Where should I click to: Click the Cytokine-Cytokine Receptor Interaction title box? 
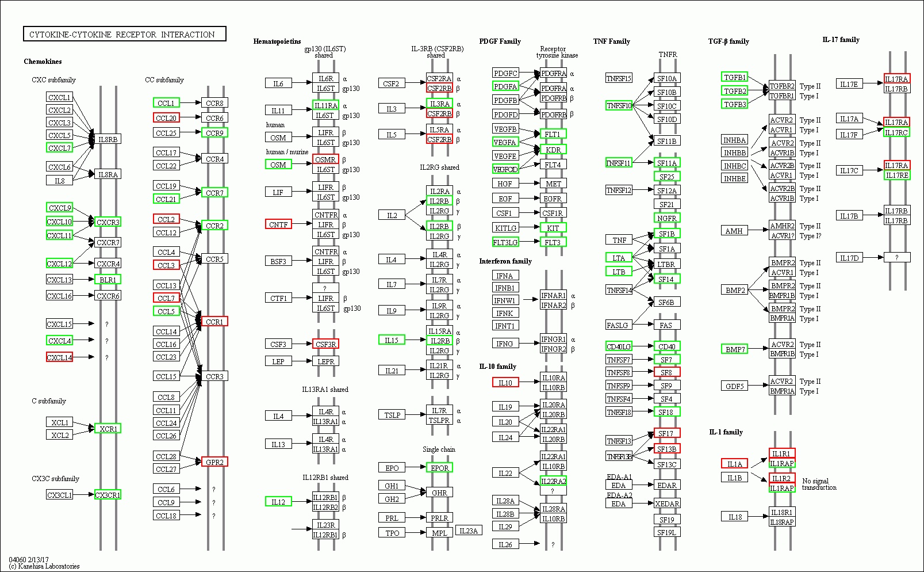click(124, 35)
